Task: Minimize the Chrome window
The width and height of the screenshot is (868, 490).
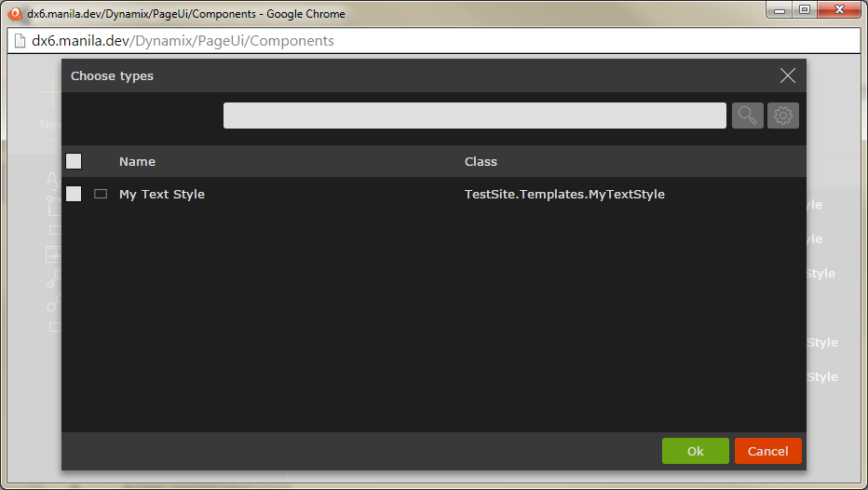Action: click(779, 9)
